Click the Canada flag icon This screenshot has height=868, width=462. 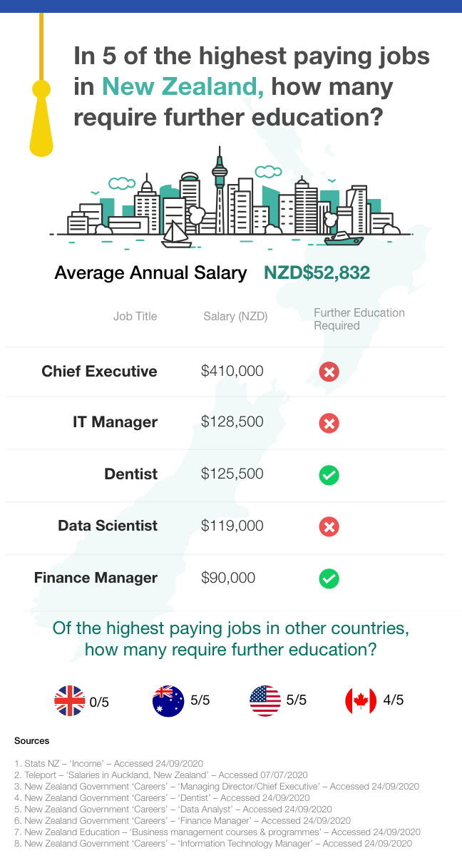[360, 701]
